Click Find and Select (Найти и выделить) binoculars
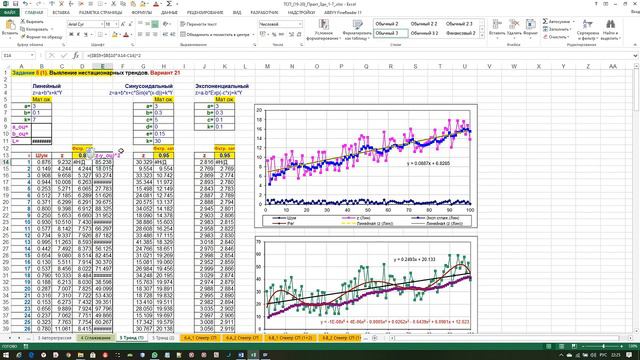Viewport: 640px width, 360px height. tap(610, 30)
